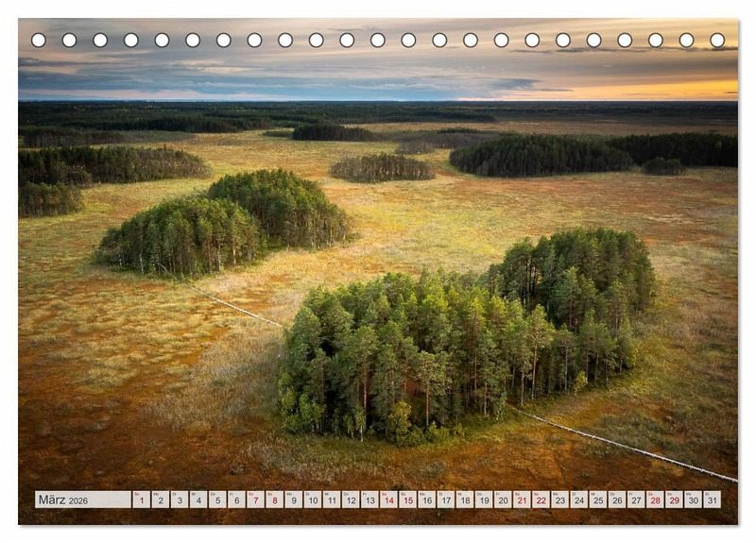The image size is (756, 543).
Task: Select day 31 in the calendar strip
Action: point(712,500)
